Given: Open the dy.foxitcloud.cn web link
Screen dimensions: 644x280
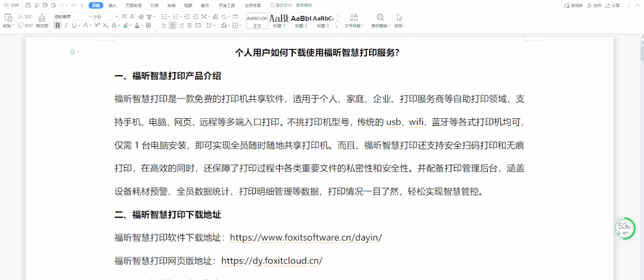Looking at the screenshot, I should coord(272,261).
